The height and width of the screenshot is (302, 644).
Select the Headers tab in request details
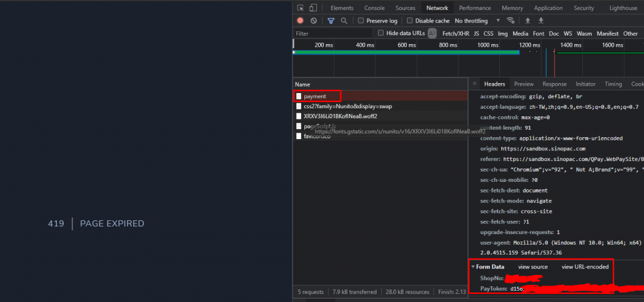(x=494, y=84)
